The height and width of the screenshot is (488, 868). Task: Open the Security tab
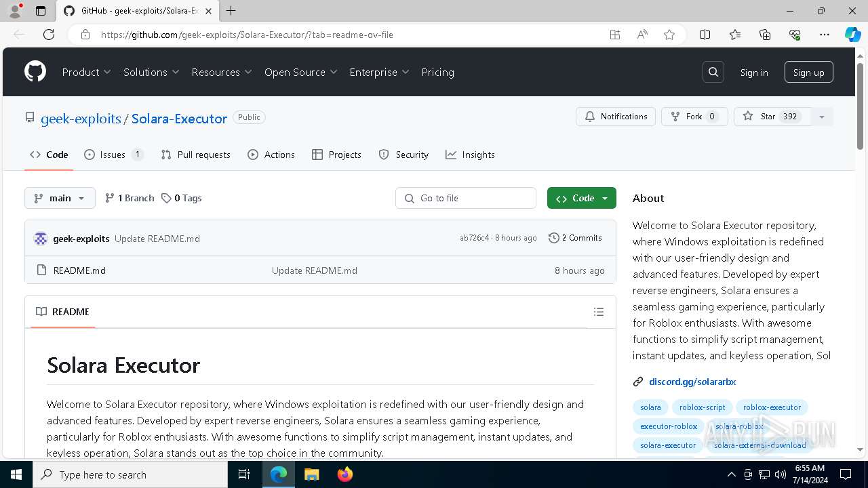403,155
